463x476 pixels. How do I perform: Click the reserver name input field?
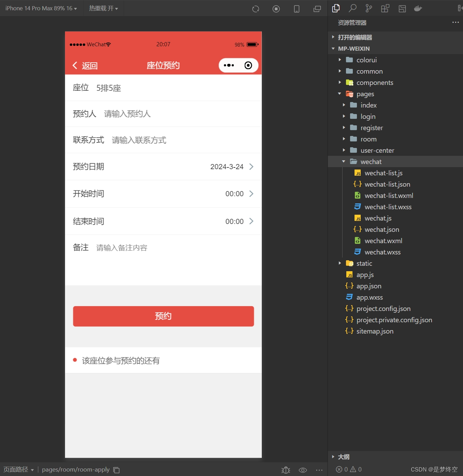(x=179, y=114)
